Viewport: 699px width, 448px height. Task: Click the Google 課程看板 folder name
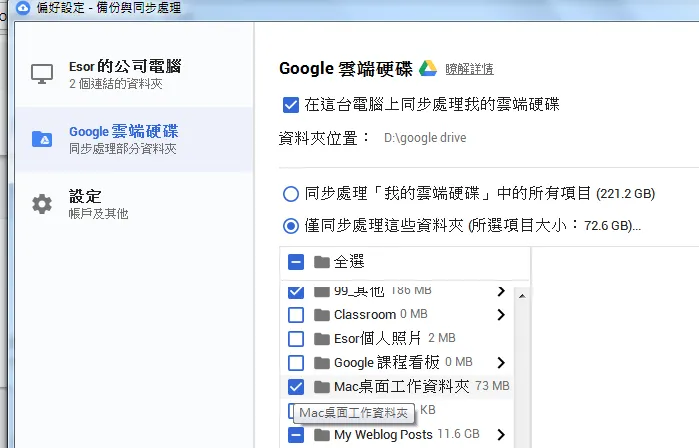coord(387,363)
